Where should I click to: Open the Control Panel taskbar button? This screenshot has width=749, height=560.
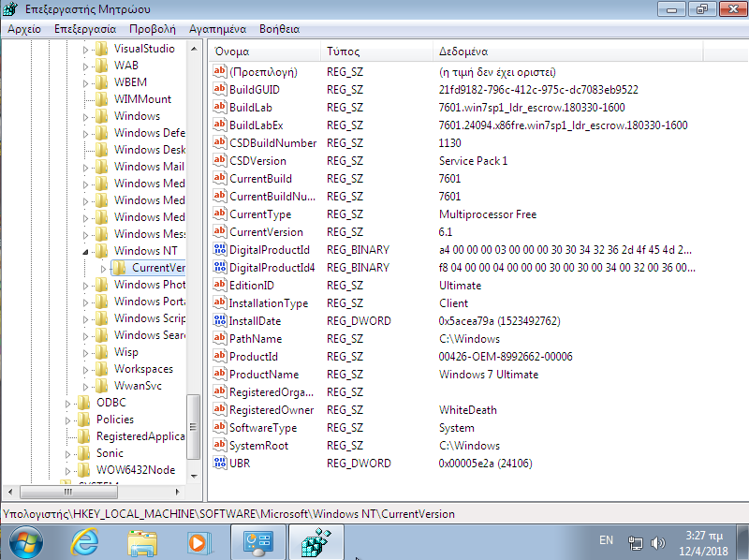coord(258,542)
